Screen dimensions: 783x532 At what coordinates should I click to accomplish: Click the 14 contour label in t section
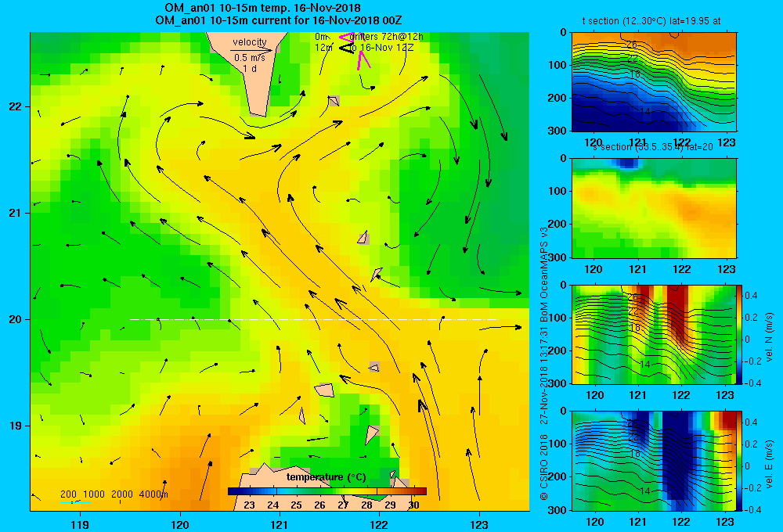coord(644,112)
